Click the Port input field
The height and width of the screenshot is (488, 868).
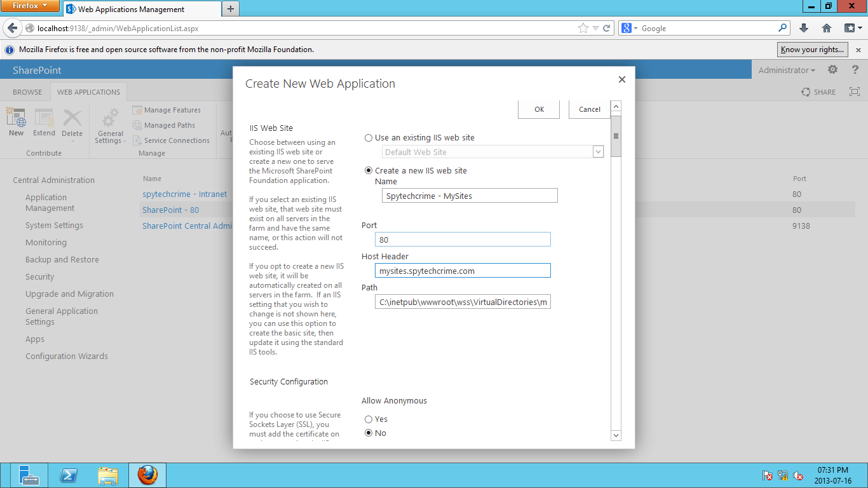coord(463,240)
